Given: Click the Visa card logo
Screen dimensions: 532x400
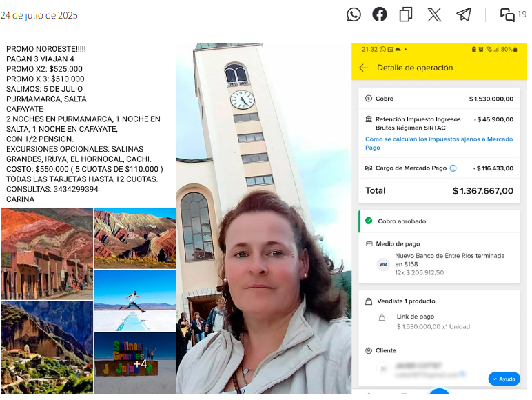Looking at the screenshot, I should (x=382, y=264).
